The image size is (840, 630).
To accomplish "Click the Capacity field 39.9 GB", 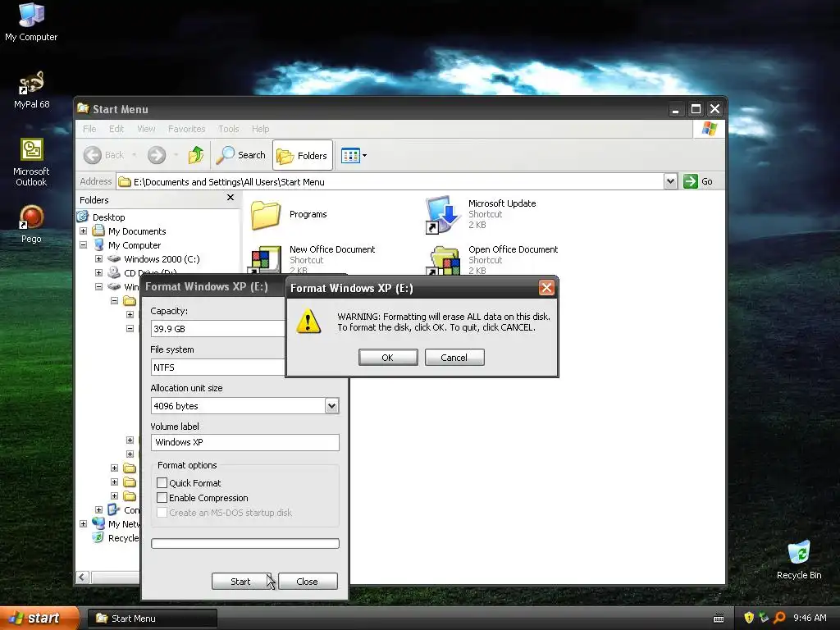I will [x=218, y=328].
